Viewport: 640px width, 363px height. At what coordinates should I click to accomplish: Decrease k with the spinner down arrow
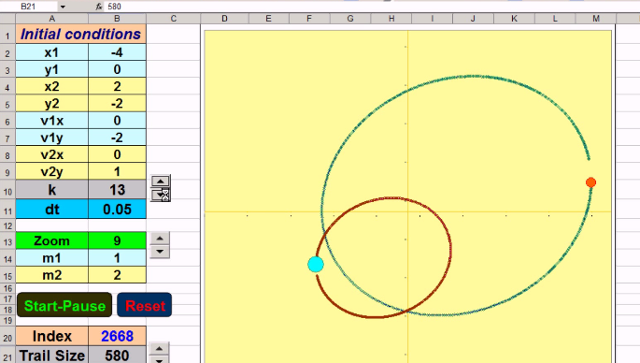(x=160, y=195)
